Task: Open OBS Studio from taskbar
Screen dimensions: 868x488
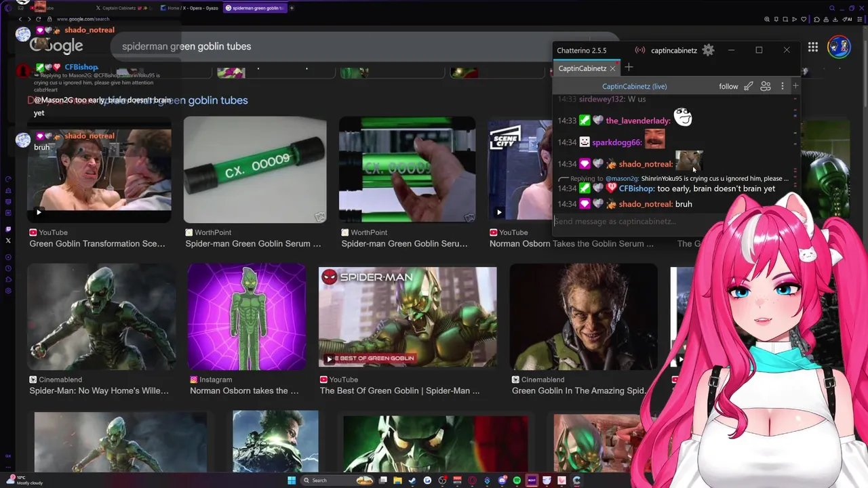Action: click(x=442, y=480)
